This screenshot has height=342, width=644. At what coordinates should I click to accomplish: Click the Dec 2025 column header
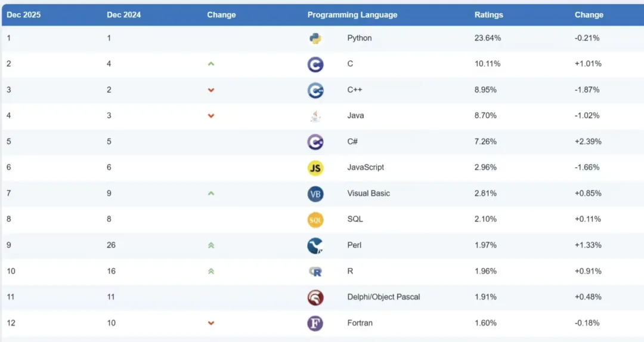click(24, 15)
